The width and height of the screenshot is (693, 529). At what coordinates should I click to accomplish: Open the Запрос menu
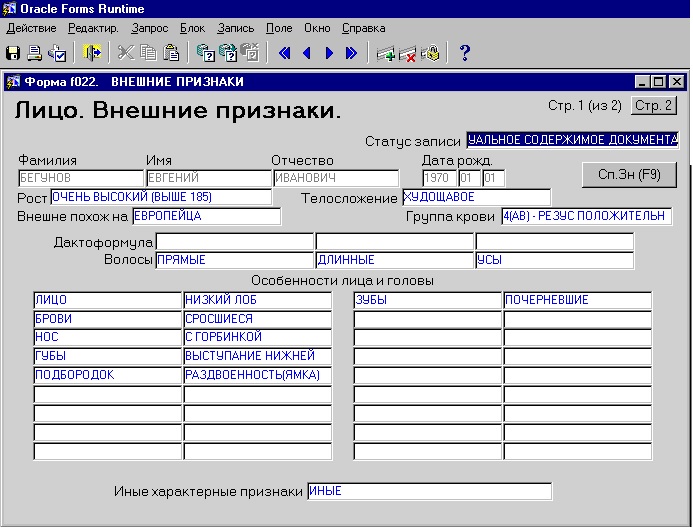(150, 28)
